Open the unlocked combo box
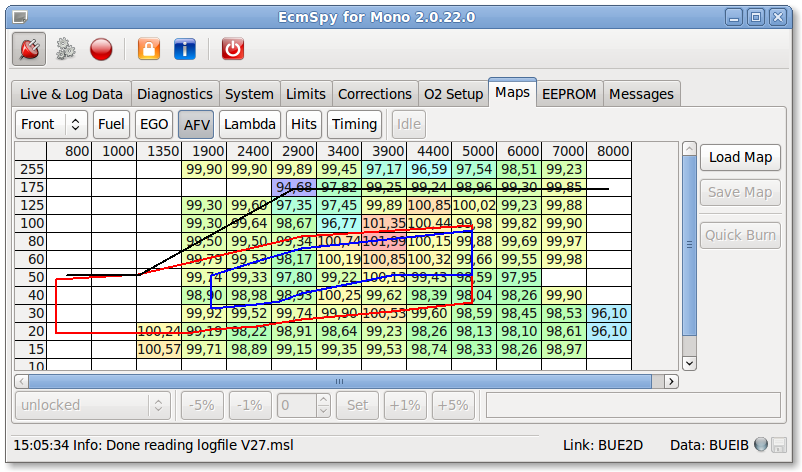802x472 pixels. 93,406
